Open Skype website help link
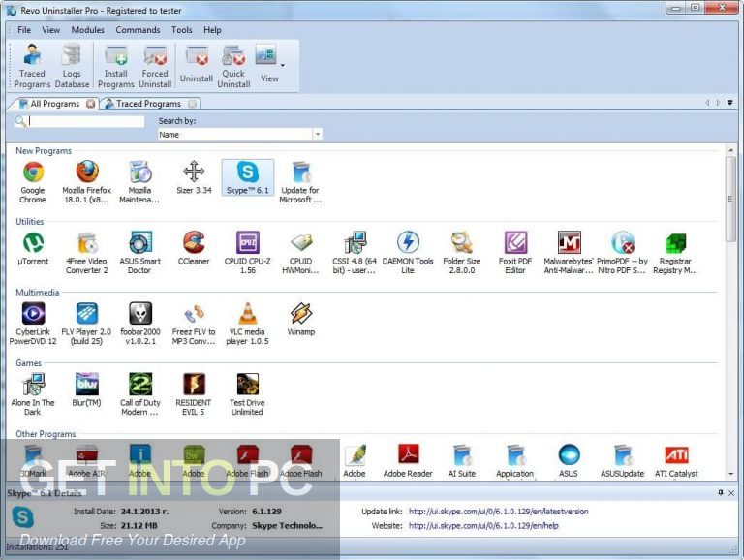 point(483,526)
